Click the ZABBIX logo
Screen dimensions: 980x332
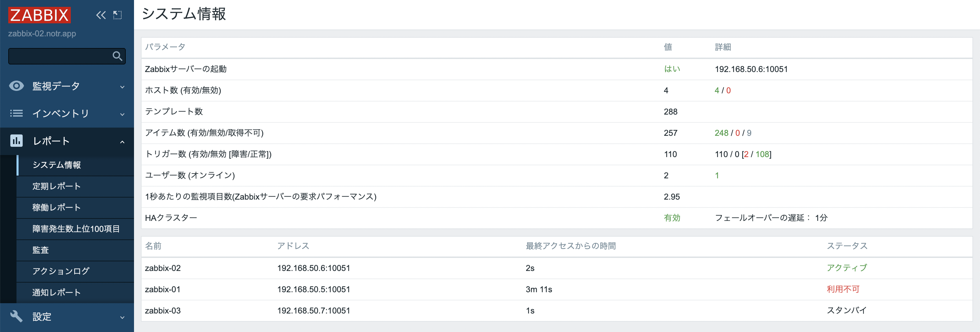click(x=39, y=15)
